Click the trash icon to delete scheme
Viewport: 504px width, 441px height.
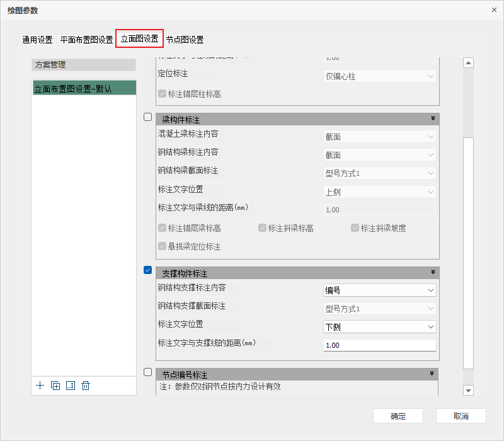(x=86, y=386)
